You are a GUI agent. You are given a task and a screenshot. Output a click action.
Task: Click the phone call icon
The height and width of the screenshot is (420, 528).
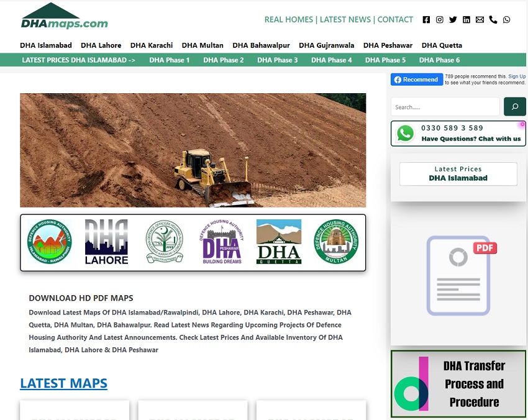[493, 19]
